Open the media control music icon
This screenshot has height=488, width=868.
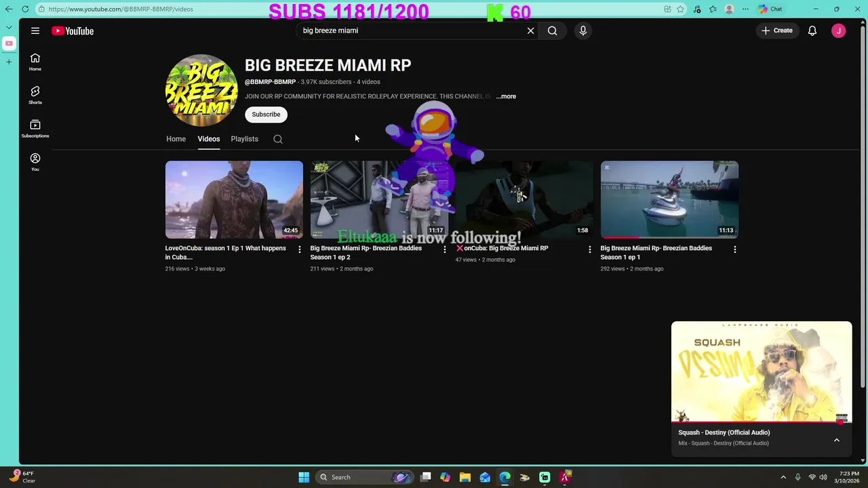[697, 9]
